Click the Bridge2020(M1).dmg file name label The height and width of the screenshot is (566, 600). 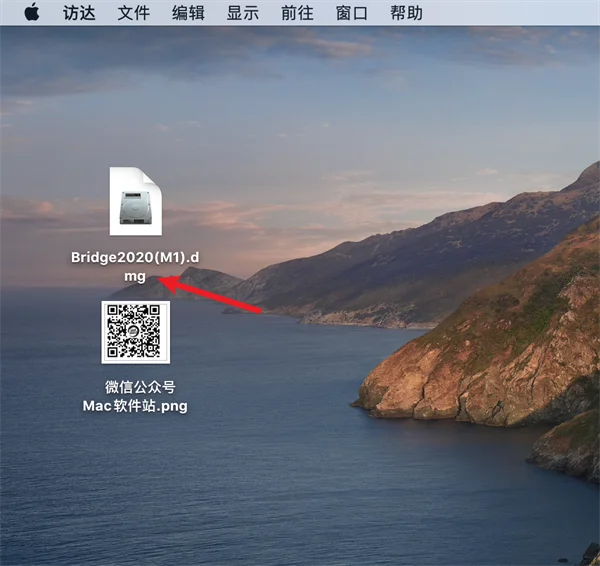tap(135, 266)
